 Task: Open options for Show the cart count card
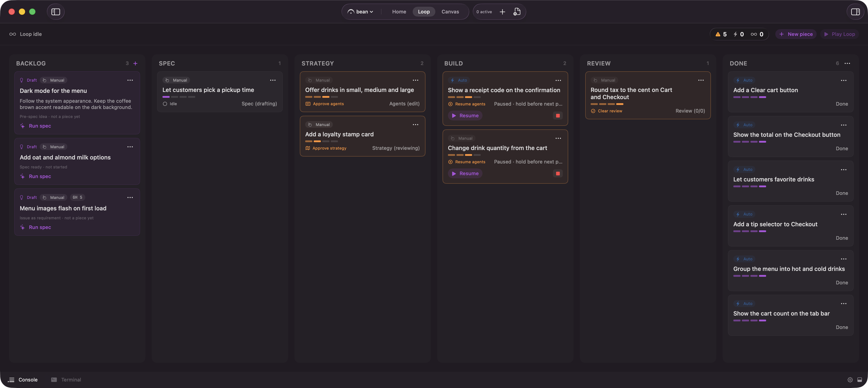[x=843, y=303]
